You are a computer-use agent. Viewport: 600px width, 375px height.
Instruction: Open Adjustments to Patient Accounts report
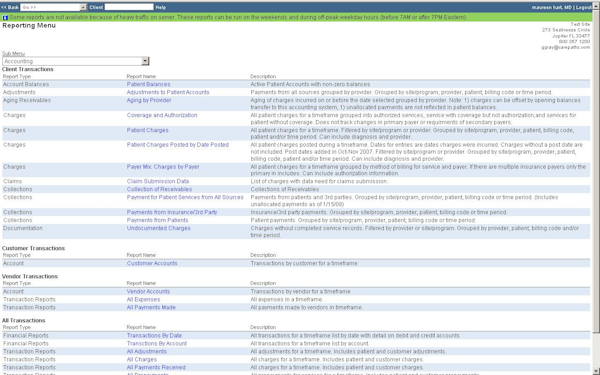168,92
